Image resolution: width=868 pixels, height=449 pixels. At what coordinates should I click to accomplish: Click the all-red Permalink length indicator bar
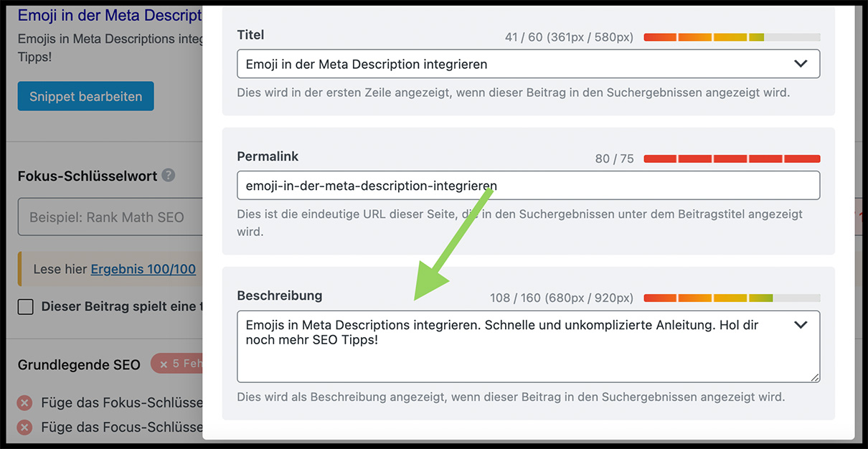pos(732,159)
